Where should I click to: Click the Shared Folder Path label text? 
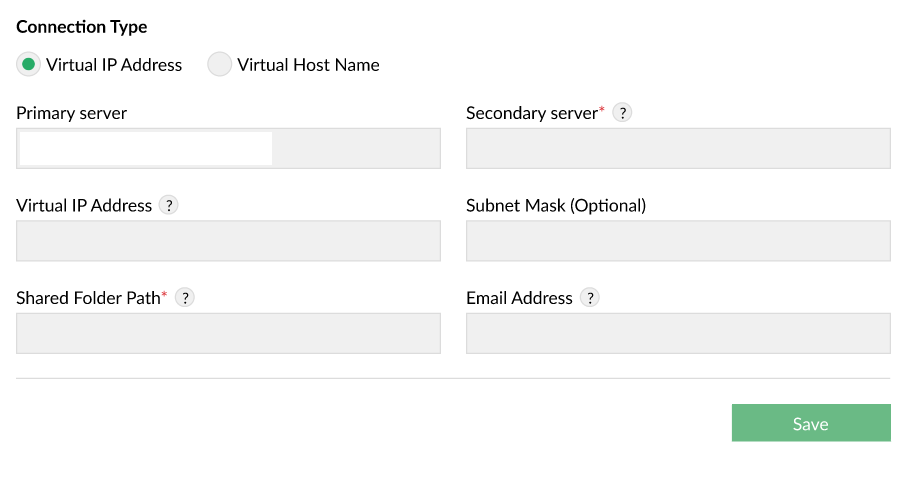pyautogui.click(x=88, y=297)
